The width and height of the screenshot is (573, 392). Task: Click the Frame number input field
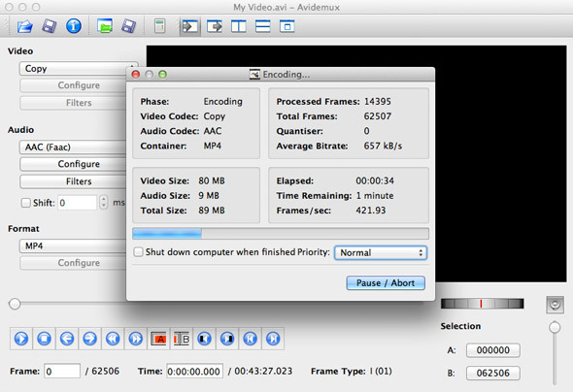[x=62, y=372]
